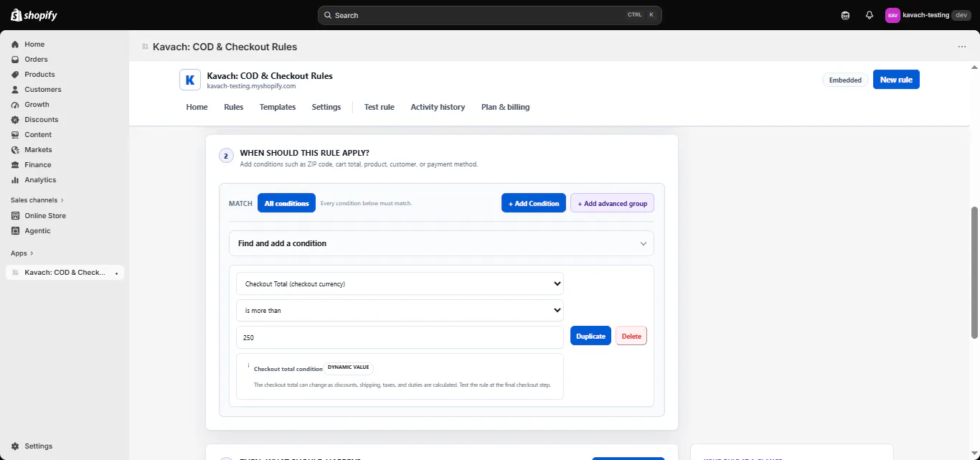Open the 'is more than' operator dropdown
Viewport: 980px width, 460px height.
(x=400, y=311)
